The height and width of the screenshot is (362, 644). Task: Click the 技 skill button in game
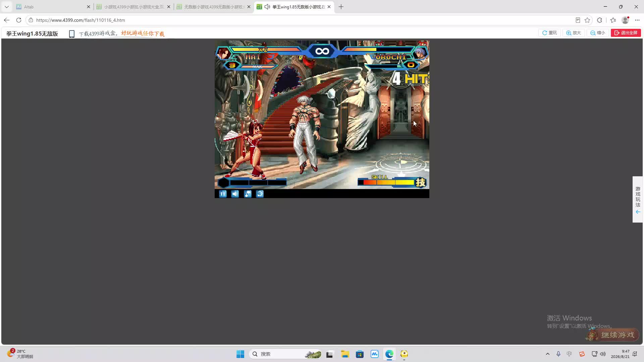point(421,182)
